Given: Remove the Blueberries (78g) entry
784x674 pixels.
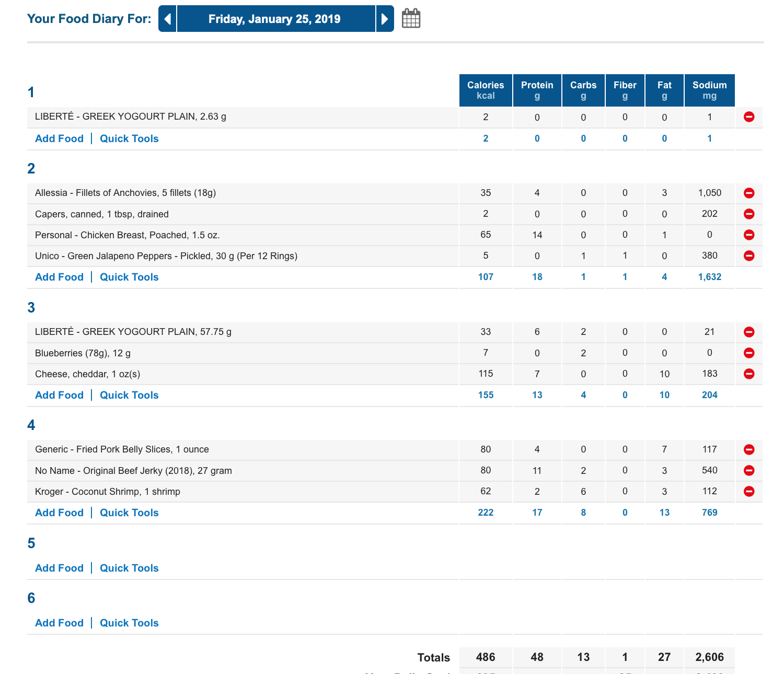Looking at the screenshot, I should pyautogui.click(x=749, y=353).
